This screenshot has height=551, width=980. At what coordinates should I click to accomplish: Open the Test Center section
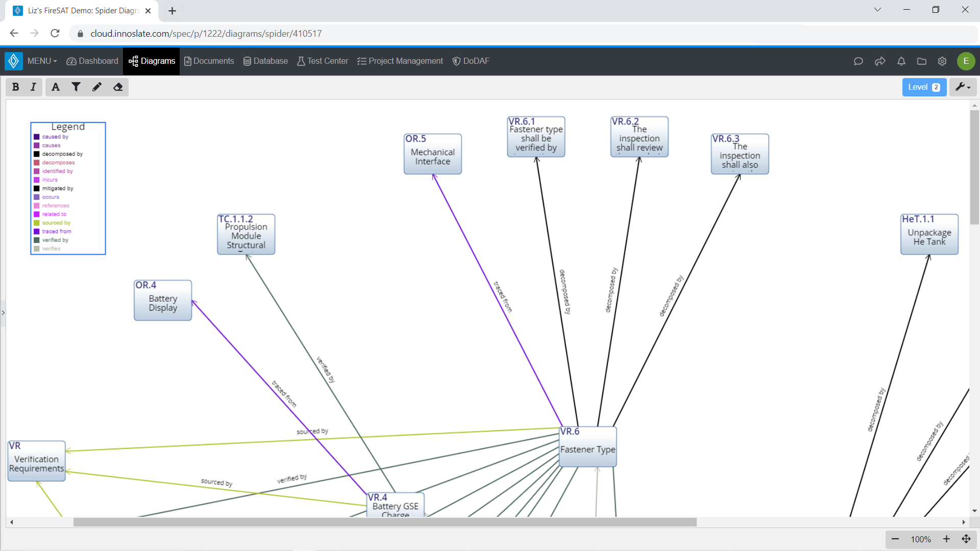pyautogui.click(x=322, y=61)
